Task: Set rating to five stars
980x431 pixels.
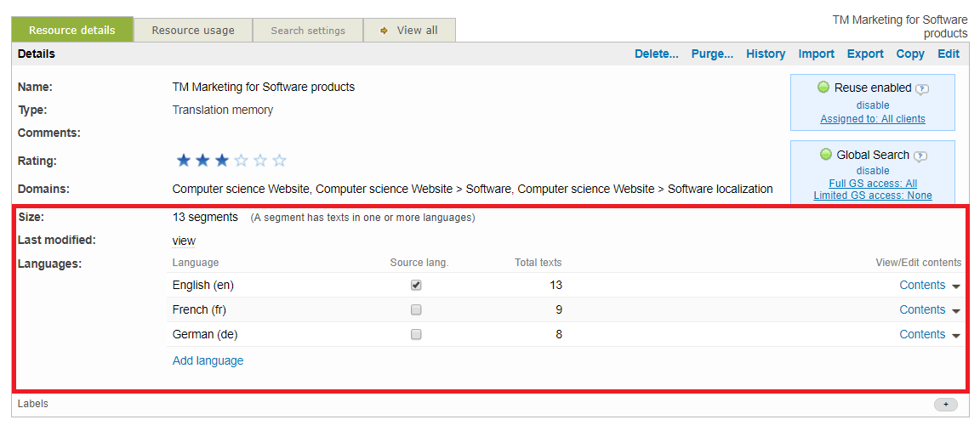Action: coord(279,161)
